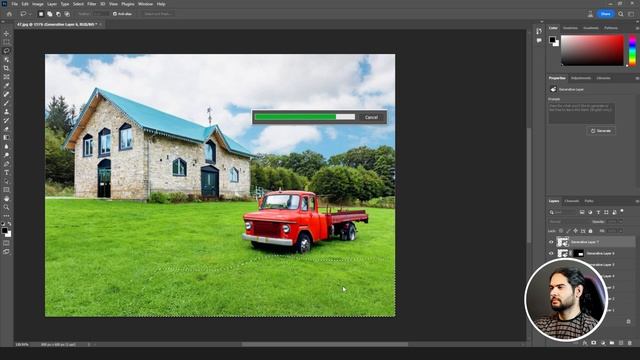Open the Window menu
Viewport: 640px width, 360px height.
coord(145,4)
